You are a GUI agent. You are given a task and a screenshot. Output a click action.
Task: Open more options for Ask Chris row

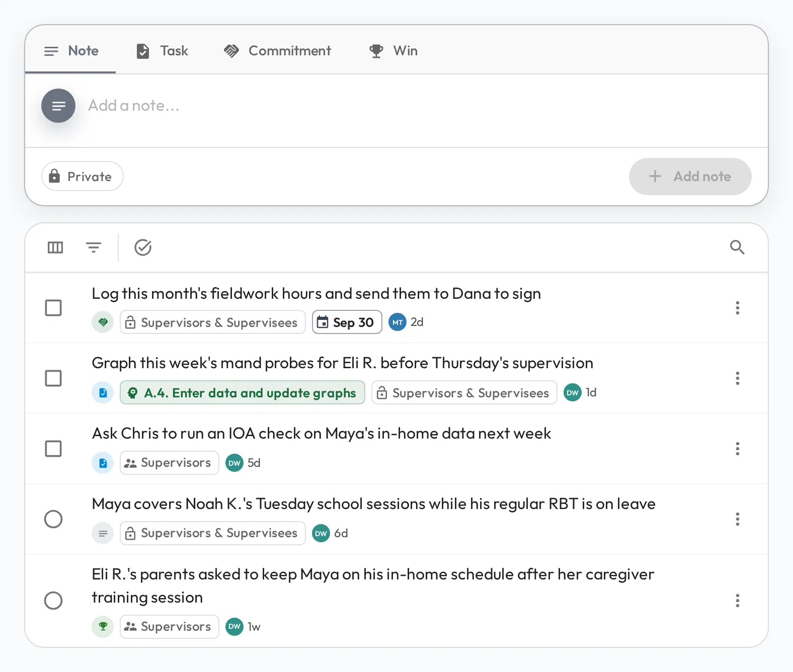pos(738,448)
